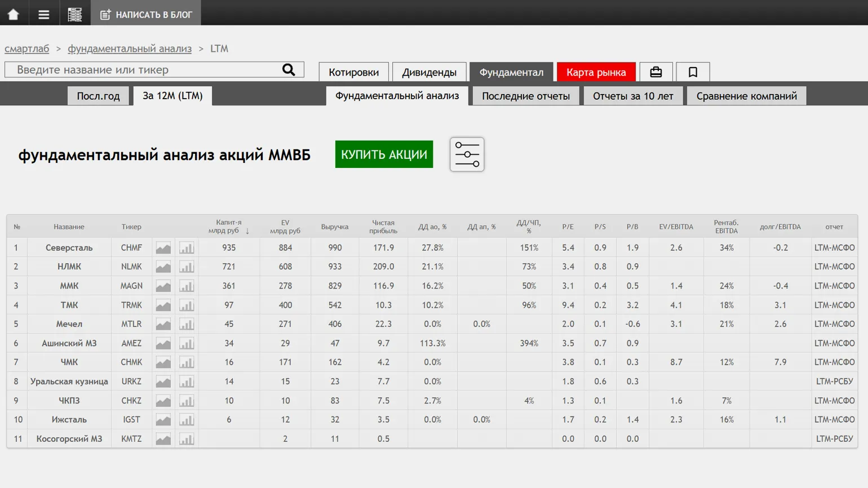The width and height of the screenshot is (868, 488).
Task: Click the table grid icon in top bar
Action: (74, 14)
